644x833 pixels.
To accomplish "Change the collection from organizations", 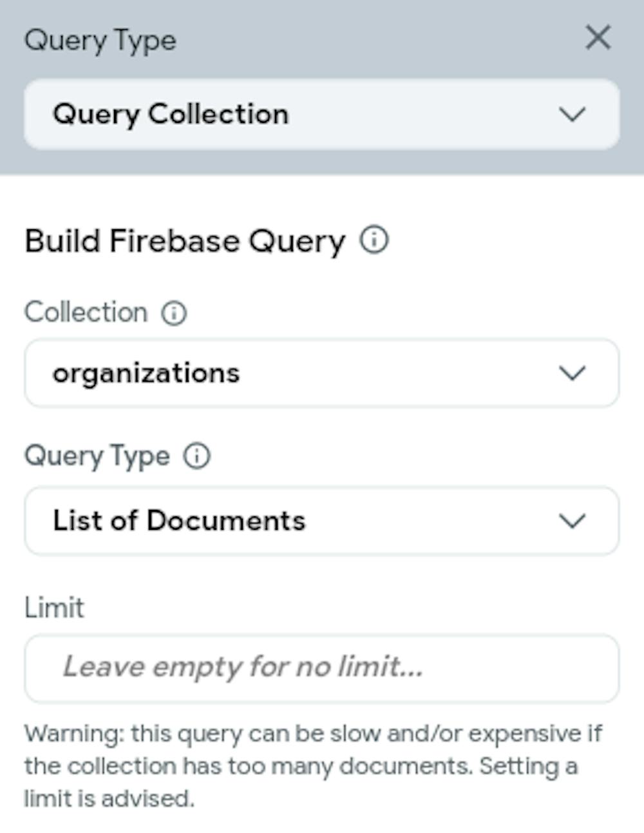I will point(322,372).
